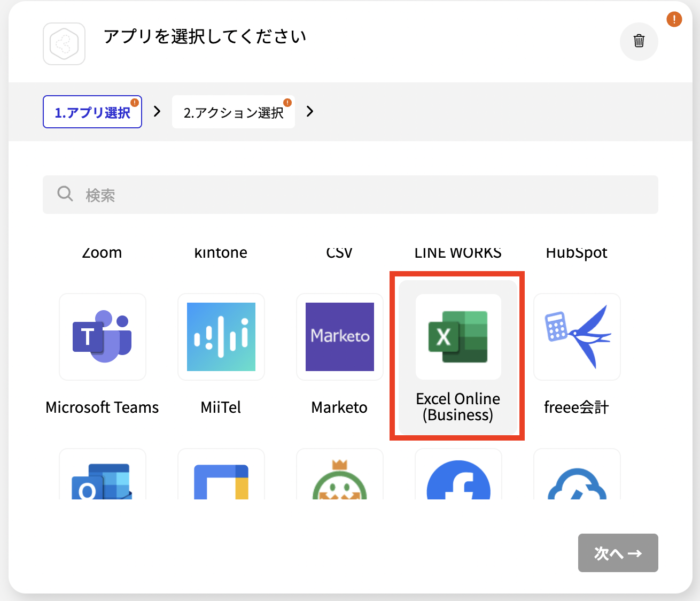
Task: Choose the freee会計 app icon
Action: click(577, 337)
